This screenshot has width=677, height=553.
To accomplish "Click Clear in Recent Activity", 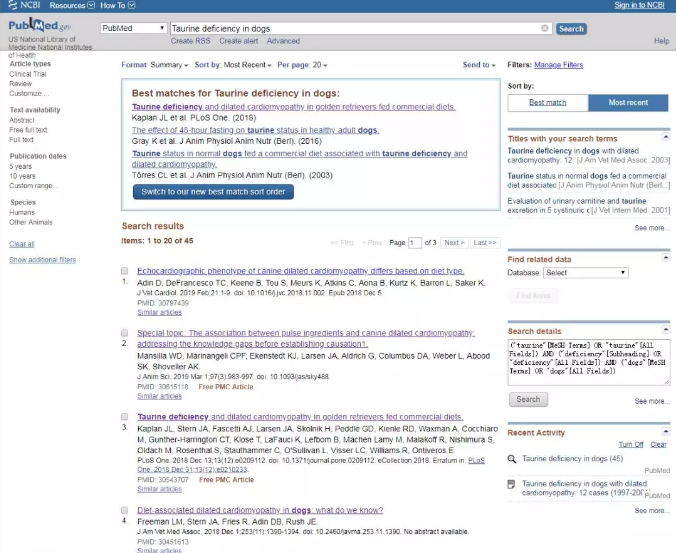I will point(658,445).
